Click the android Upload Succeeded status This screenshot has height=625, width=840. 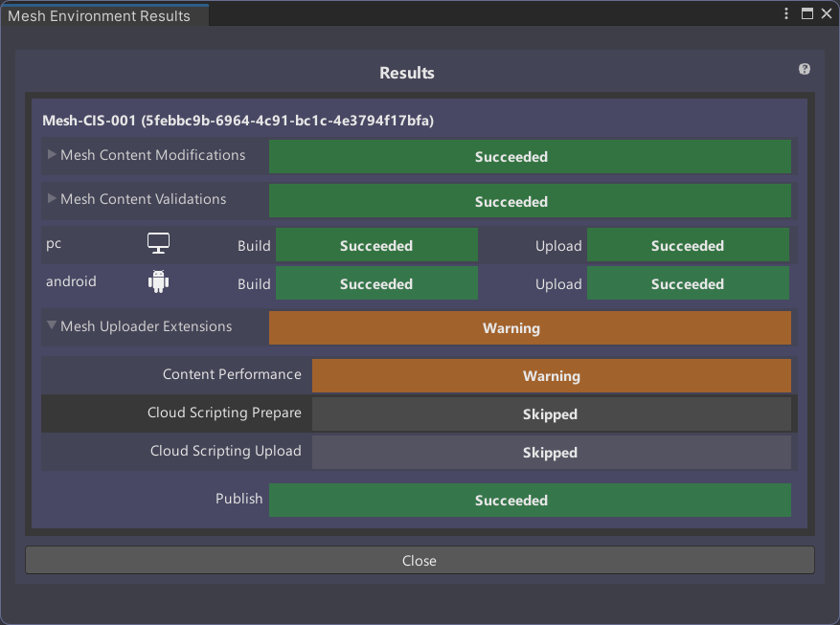(688, 284)
